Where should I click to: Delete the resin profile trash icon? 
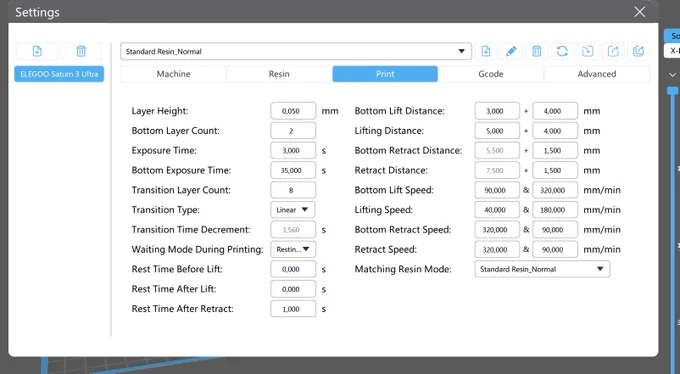(x=536, y=51)
